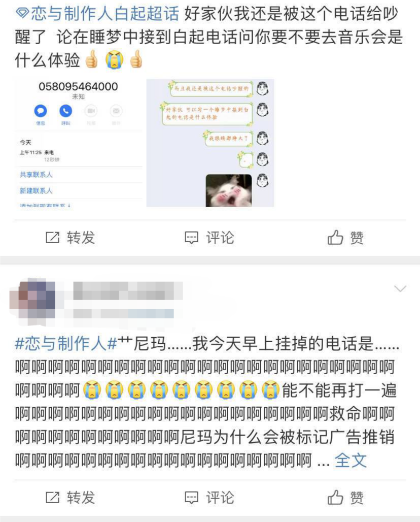Tap the diamond super topic icon
Image resolution: width=420 pixels, height=522 pixels.
[22, 14]
